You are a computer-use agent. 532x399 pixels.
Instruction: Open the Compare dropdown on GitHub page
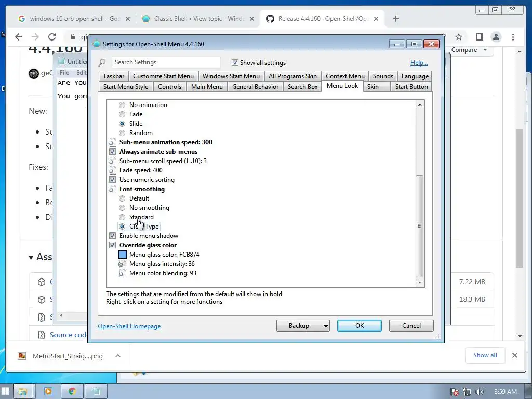coord(469,50)
